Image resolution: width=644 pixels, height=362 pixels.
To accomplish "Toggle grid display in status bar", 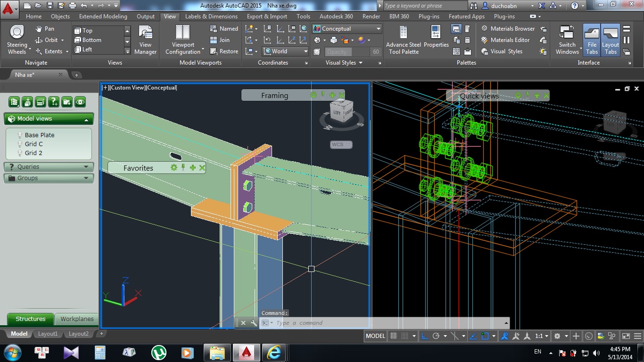I will 394,336.
